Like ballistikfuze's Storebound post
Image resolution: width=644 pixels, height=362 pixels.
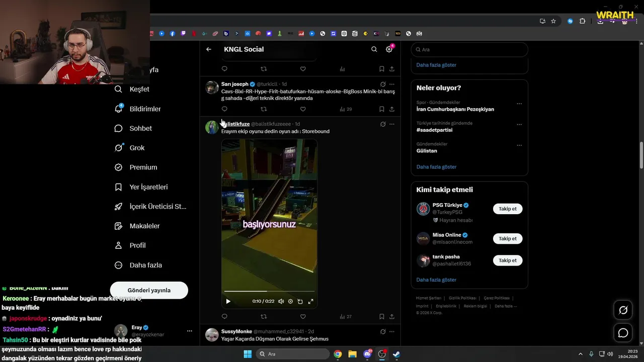303,317
